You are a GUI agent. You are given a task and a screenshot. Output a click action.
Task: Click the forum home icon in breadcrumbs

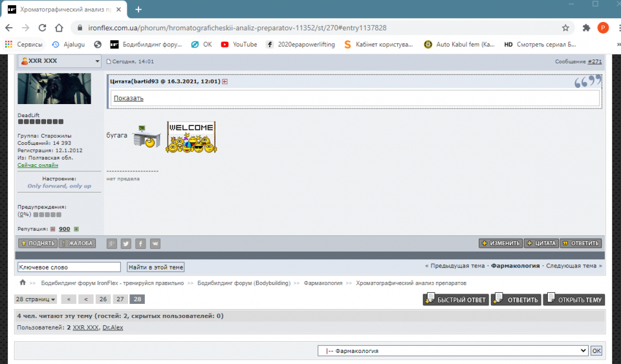(23, 283)
